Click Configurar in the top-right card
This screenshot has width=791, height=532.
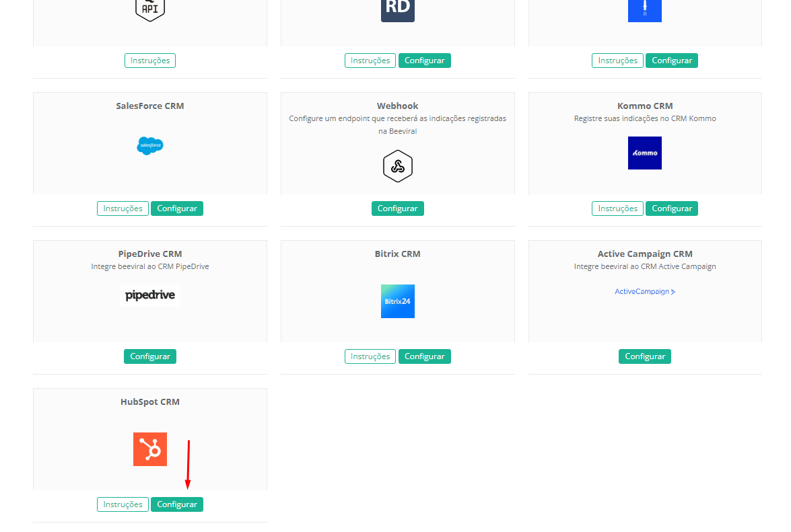671,61
